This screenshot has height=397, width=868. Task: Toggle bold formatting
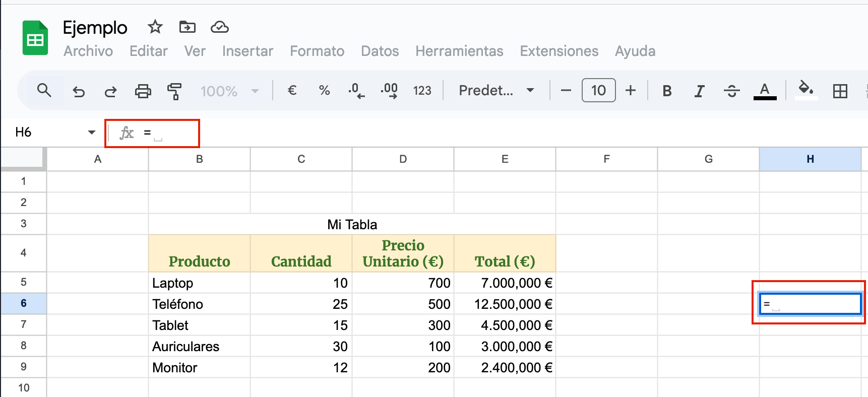(667, 91)
